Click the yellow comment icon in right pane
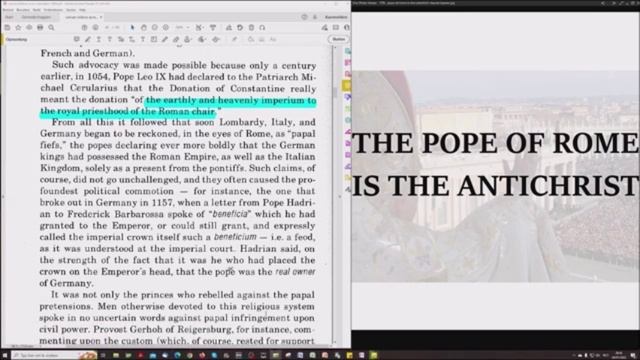This screenshot has width=640, height=360. (347, 85)
